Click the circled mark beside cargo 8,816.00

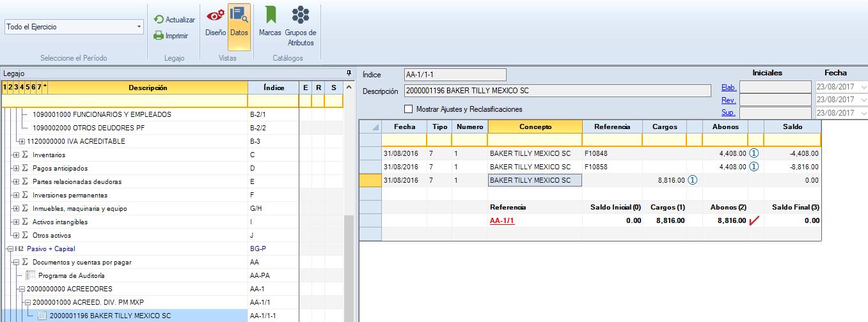click(x=693, y=180)
